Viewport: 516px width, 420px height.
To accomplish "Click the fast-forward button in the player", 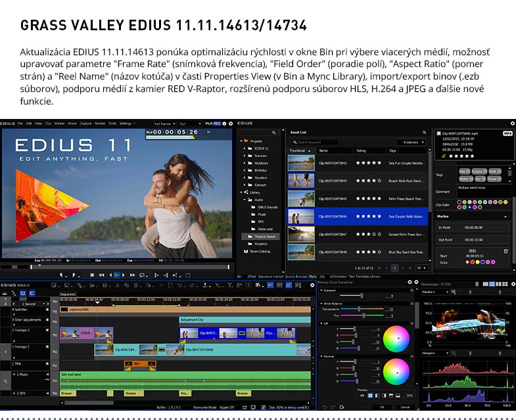I will click(132, 275).
